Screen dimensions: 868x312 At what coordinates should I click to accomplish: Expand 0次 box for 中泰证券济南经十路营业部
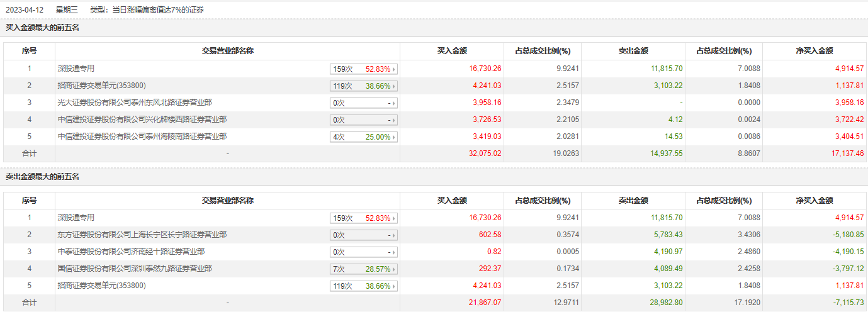click(x=364, y=252)
